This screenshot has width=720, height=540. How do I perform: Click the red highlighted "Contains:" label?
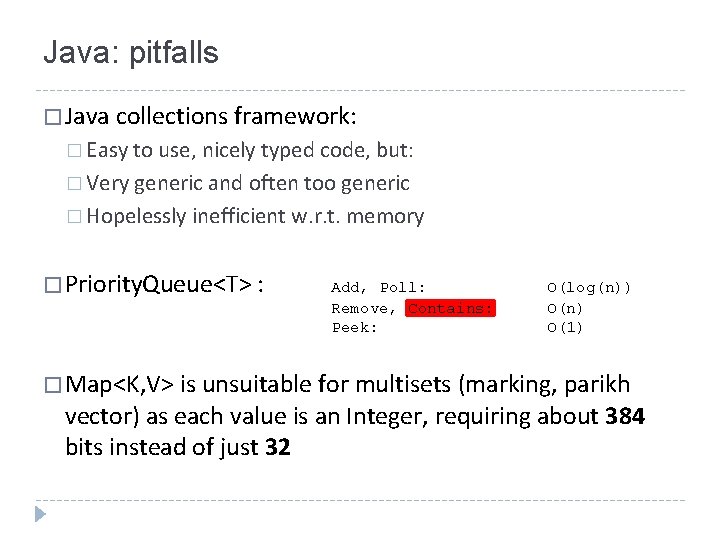(450, 308)
